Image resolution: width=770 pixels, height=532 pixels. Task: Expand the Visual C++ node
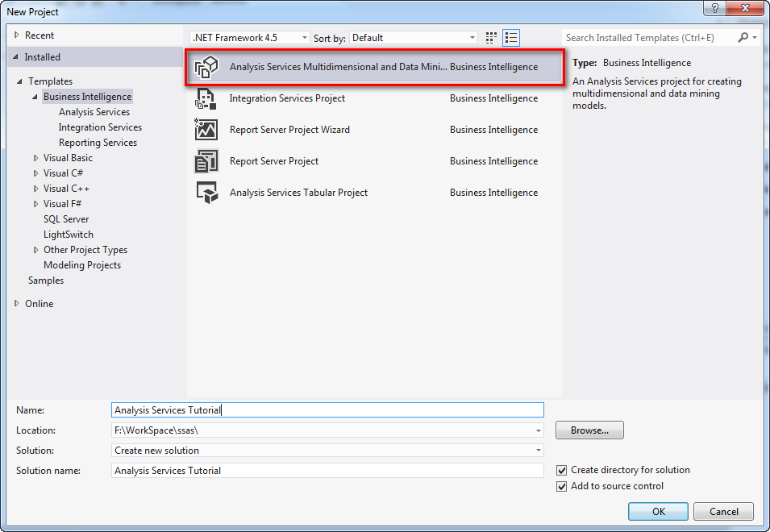tap(35, 189)
